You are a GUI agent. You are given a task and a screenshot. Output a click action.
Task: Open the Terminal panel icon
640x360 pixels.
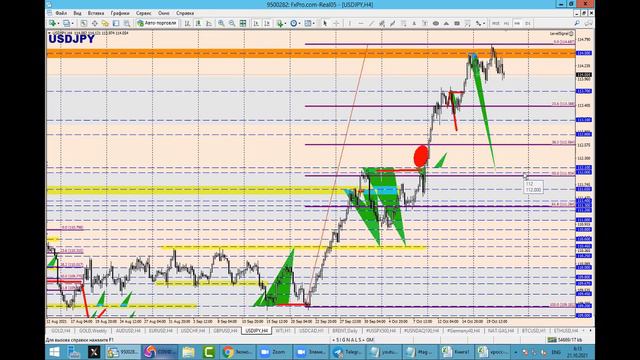coord(116,23)
